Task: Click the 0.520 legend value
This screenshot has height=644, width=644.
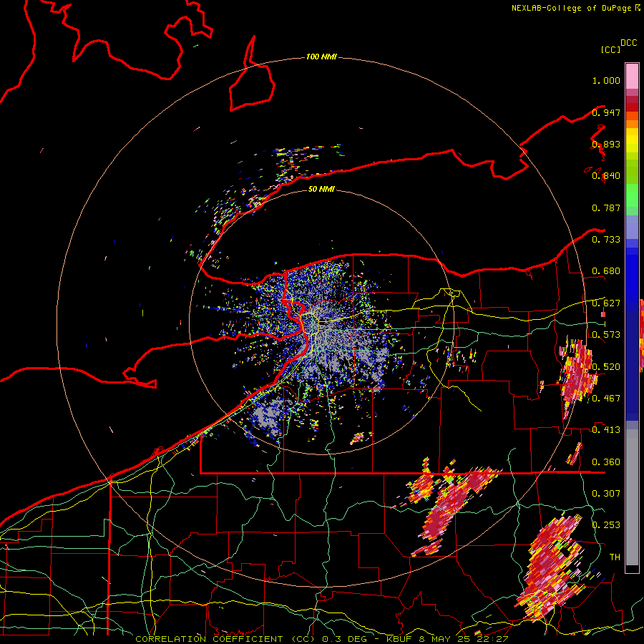Action: coord(606,366)
